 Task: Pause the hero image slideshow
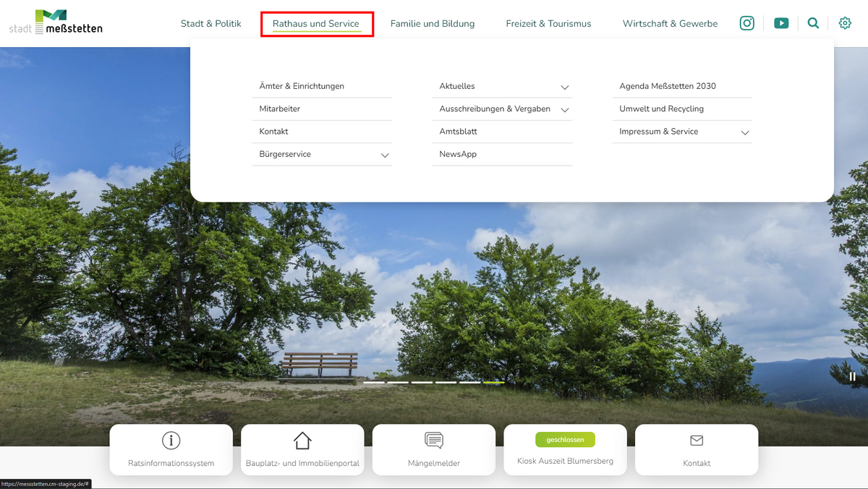[x=852, y=376]
